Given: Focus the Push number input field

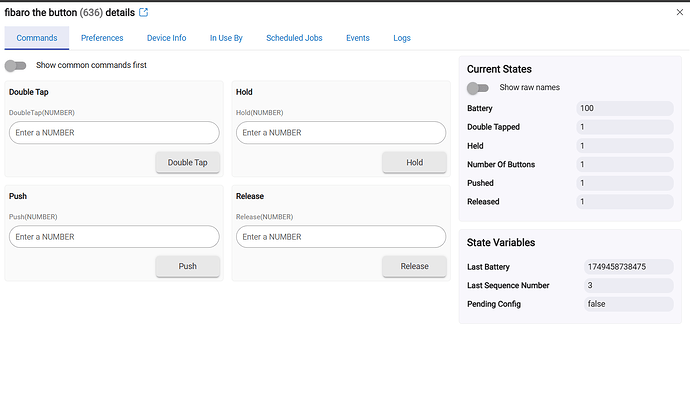Looking at the screenshot, I should [x=114, y=237].
